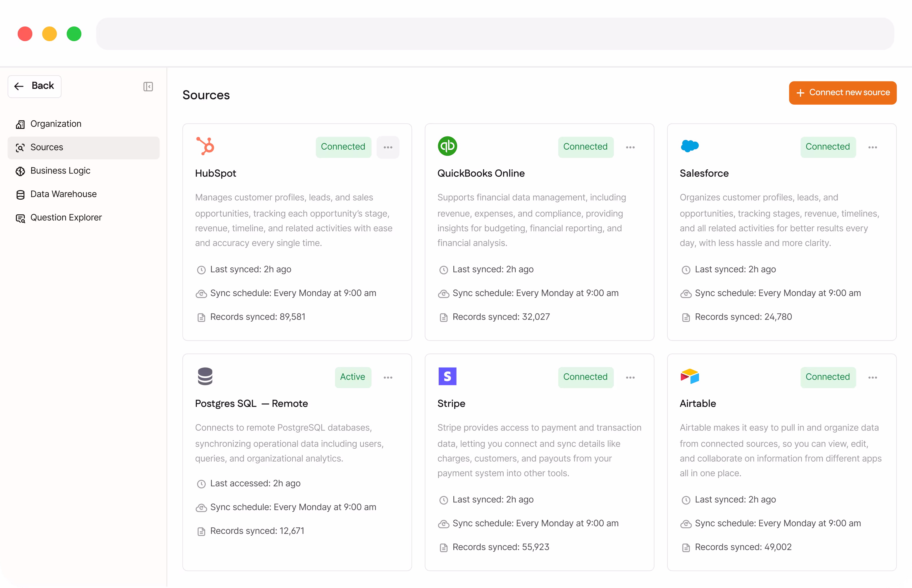Open the Salesforce card more options menu
This screenshot has height=588, width=912.
(x=873, y=147)
